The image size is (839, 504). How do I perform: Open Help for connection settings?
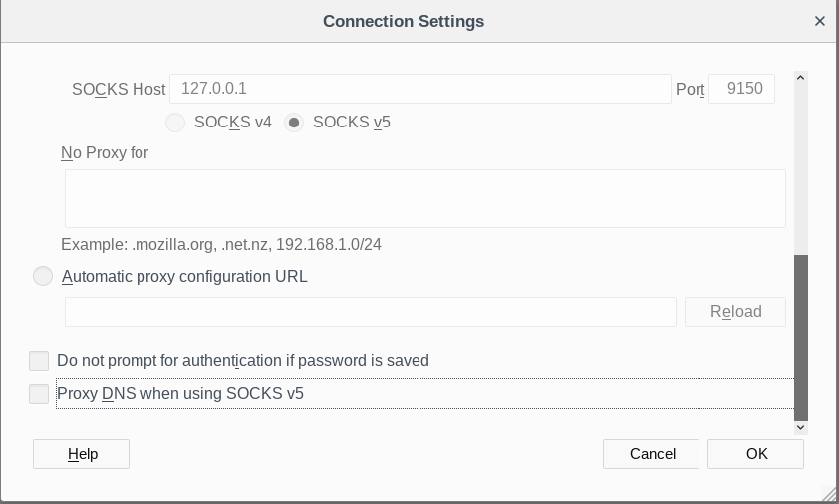pyautogui.click(x=82, y=454)
